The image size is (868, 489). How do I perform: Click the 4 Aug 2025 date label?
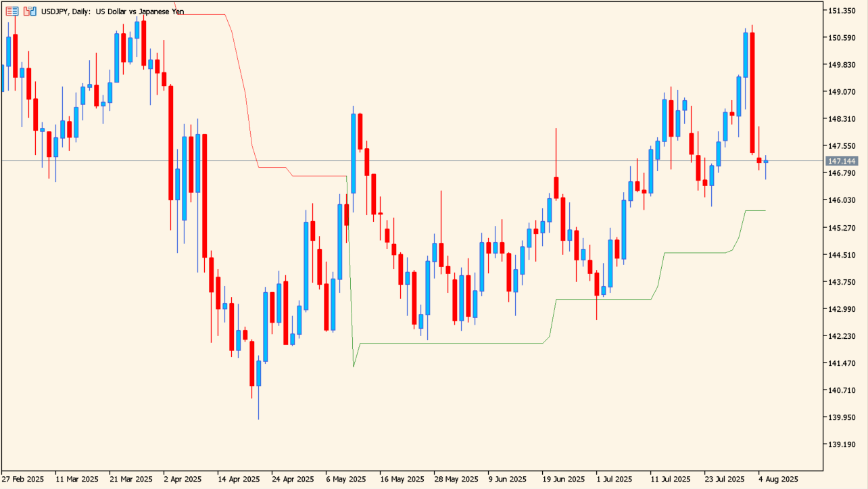pos(777,479)
